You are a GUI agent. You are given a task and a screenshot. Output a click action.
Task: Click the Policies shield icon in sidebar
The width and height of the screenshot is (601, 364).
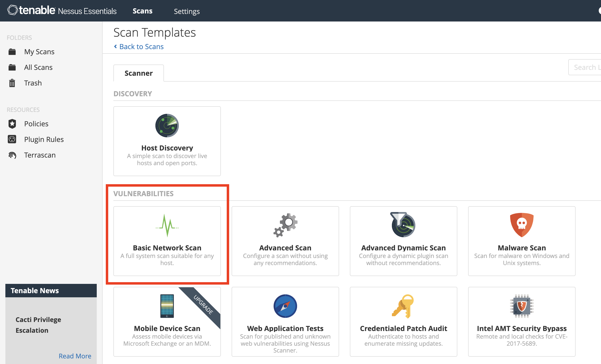(12, 124)
